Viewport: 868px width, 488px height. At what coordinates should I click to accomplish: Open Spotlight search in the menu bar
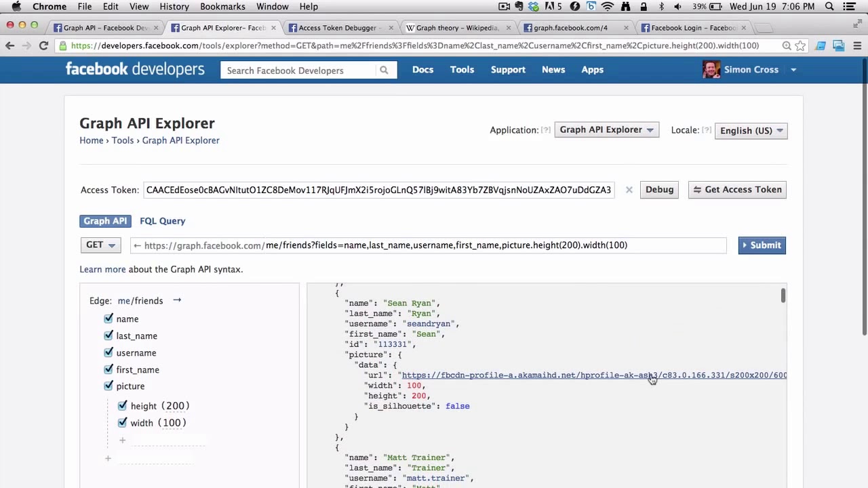(x=829, y=7)
